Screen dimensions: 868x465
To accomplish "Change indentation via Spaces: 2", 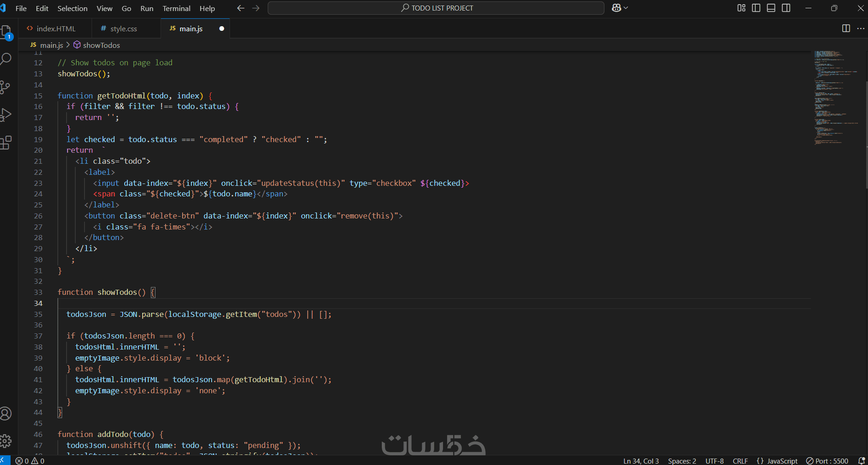I will tap(682, 461).
